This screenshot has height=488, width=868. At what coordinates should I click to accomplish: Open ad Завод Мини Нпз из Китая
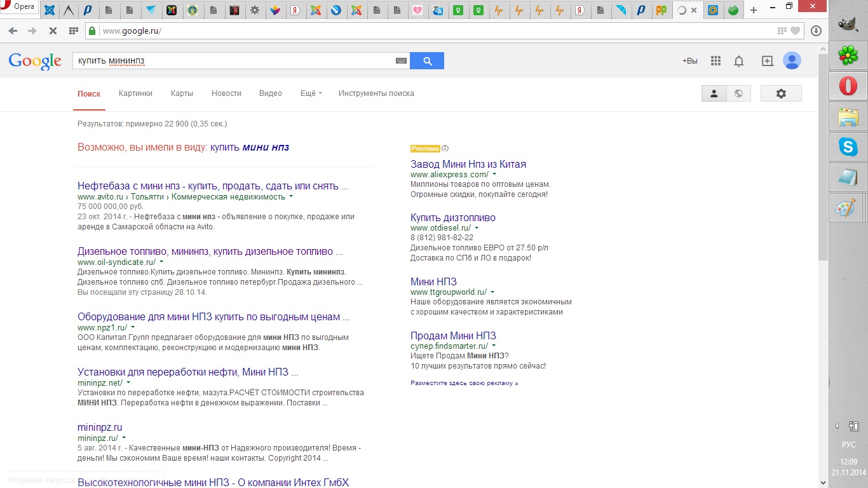coord(468,164)
